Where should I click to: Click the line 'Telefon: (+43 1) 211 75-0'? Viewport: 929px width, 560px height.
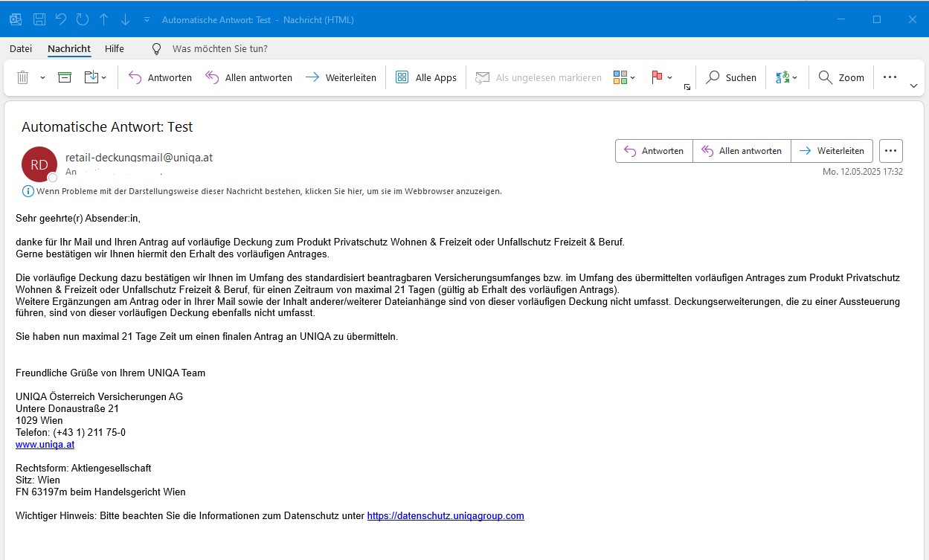click(71, 432)
